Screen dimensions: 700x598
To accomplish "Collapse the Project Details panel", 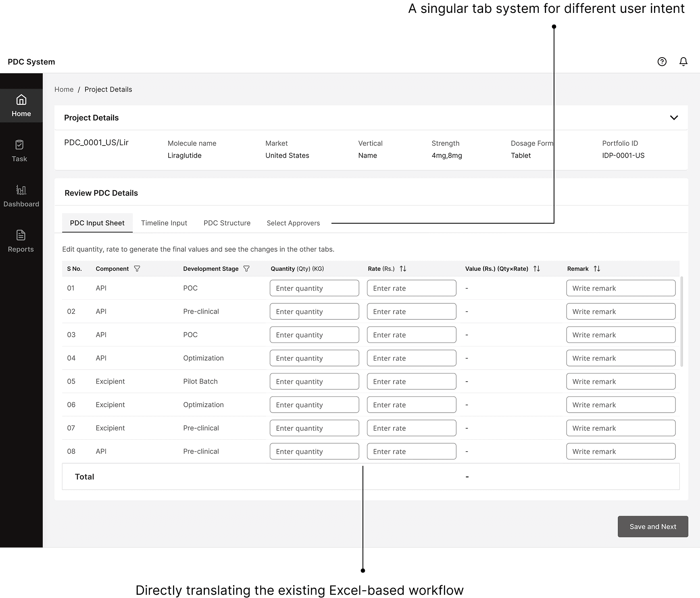I will click(674, 118).
